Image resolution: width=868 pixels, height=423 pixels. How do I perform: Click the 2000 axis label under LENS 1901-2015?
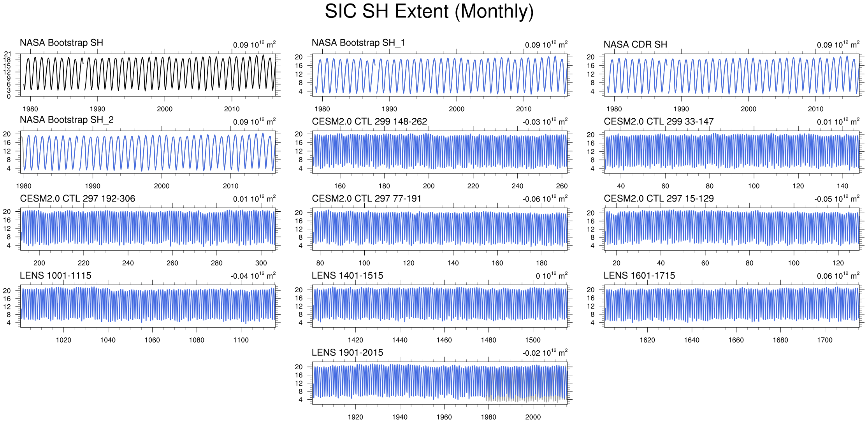[x=532, y=417]
